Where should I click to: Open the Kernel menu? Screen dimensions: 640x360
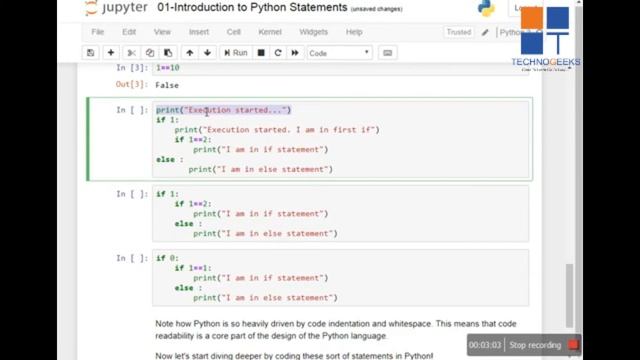pyautogui.click(x=270, y=32)
